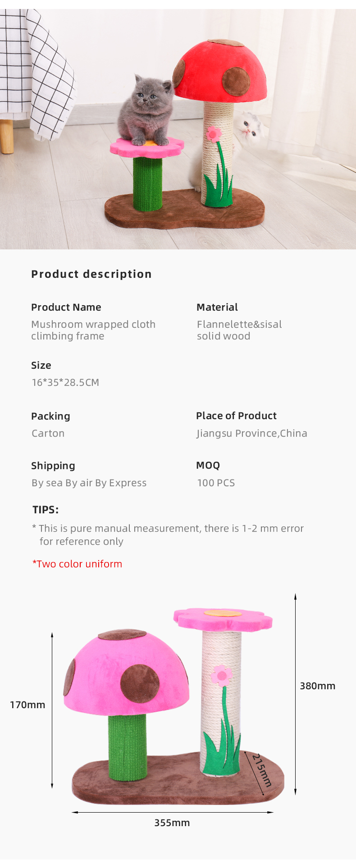
Task: Click the 16*35*28.5CM size value
Action: (65, 382)
